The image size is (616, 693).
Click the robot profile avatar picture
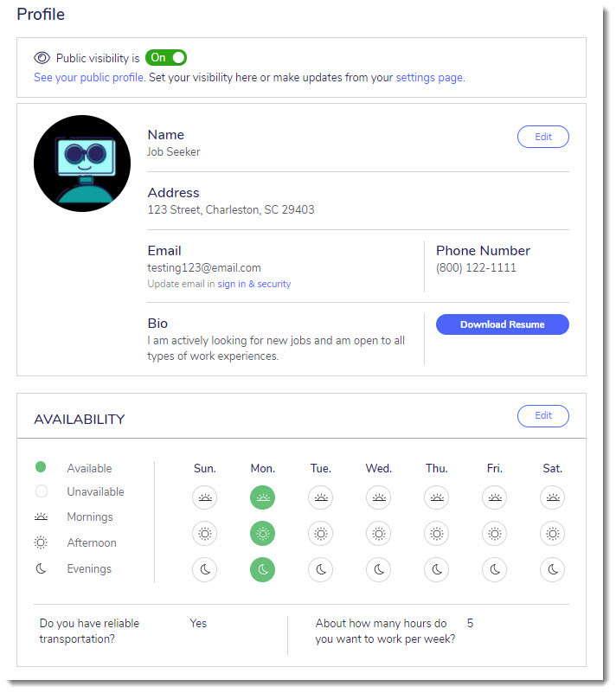pyautogui.click(x=82, y=164)
